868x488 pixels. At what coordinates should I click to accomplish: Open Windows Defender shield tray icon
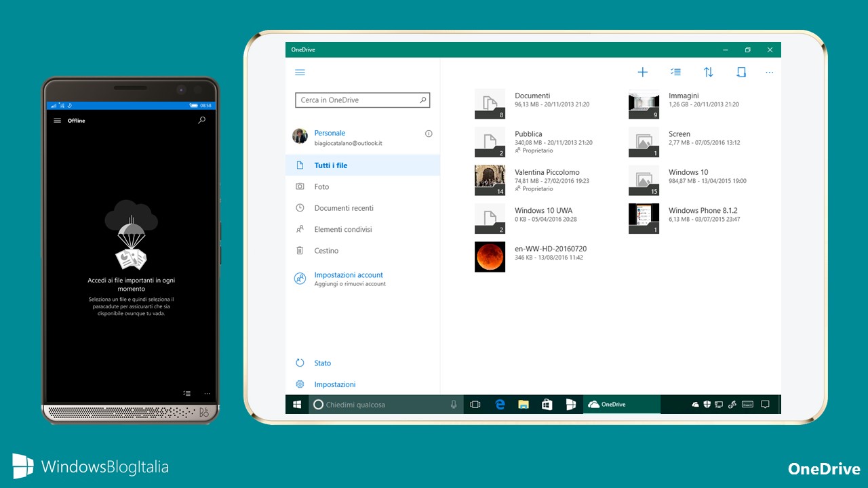point(707,405)
